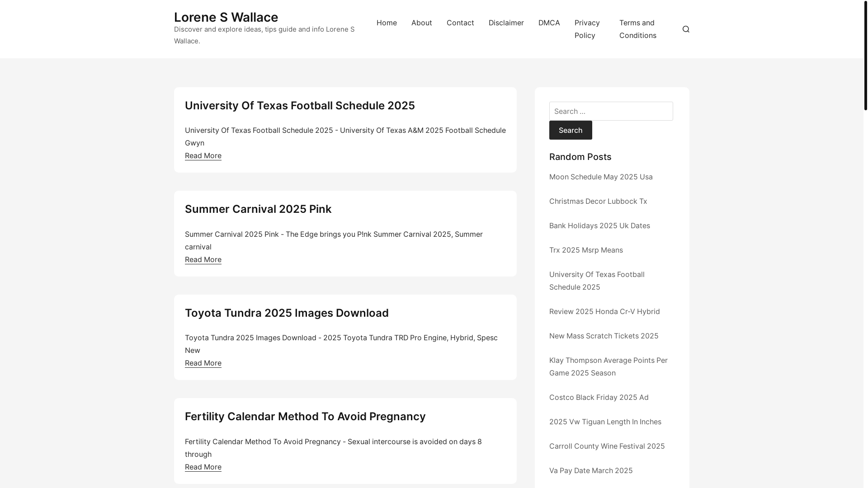Open the DMCA page
Screen dimensions: 868x488
549,23
